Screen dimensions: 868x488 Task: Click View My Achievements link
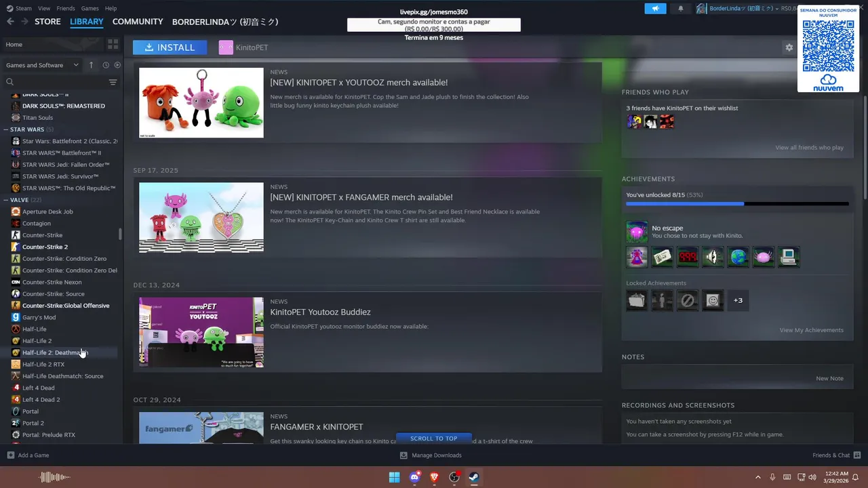click(x=811, y=330)
